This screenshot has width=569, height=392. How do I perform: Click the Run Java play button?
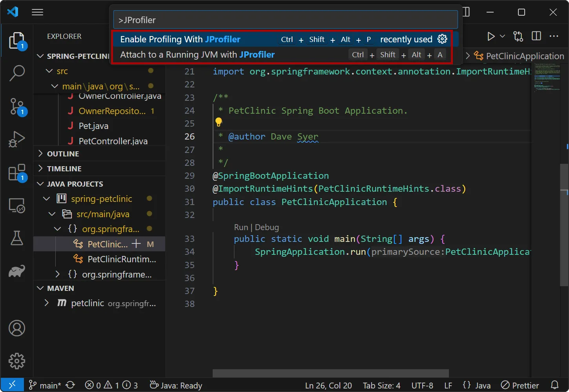(491, 36)
